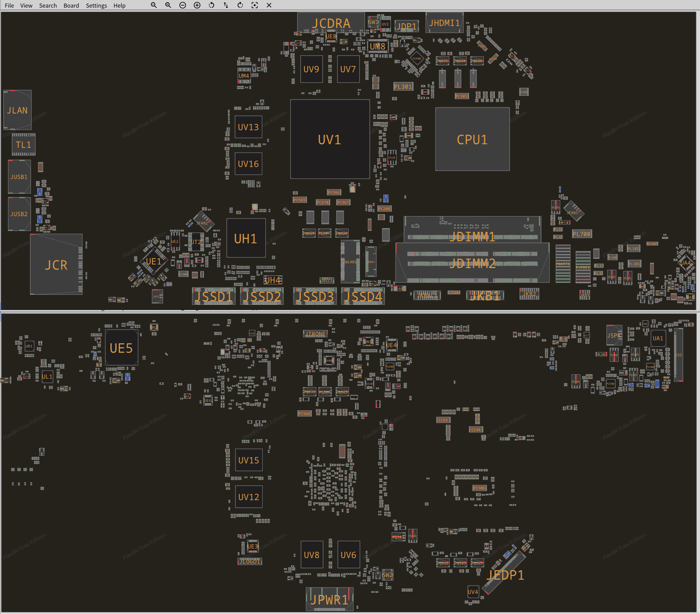This screenshot has width=700, height=614.
Task: Click the circled minus icon
Action: coord(183,5)
